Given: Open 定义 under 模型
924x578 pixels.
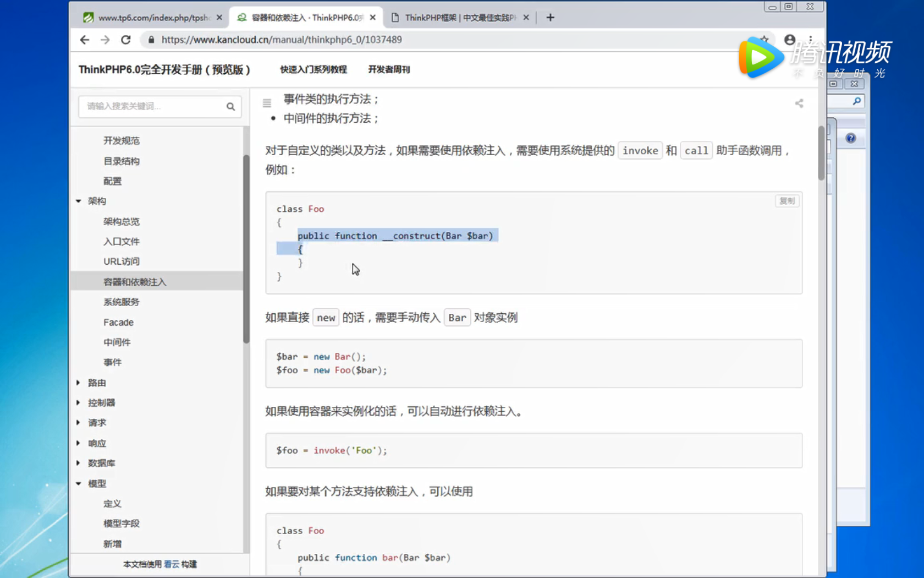Looking at the screenshot, I should [112, 504].
